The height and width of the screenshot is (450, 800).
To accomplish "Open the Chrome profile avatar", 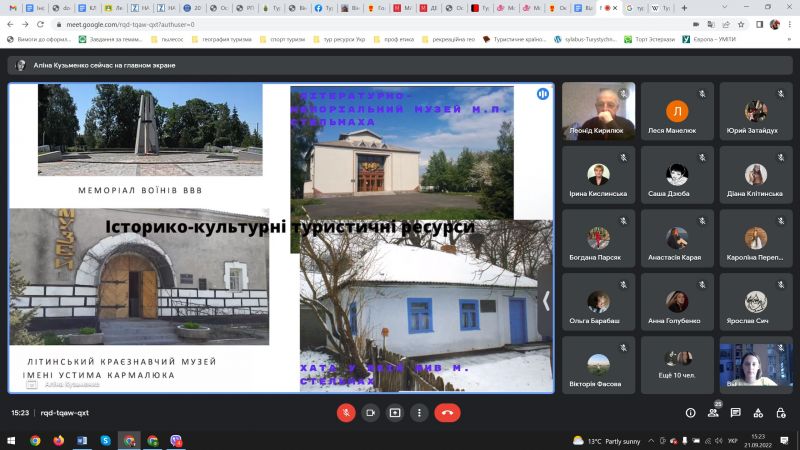I will coord(774,24).
